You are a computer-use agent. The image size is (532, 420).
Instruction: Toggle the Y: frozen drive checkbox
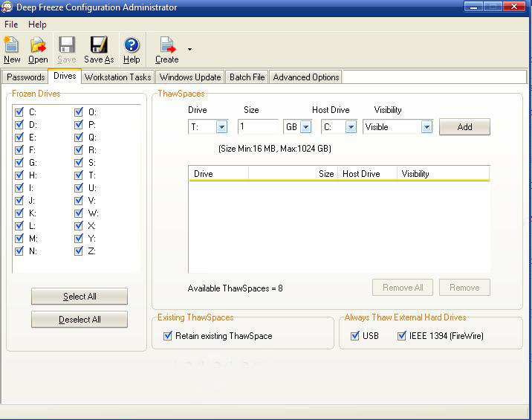click(79, 239)
